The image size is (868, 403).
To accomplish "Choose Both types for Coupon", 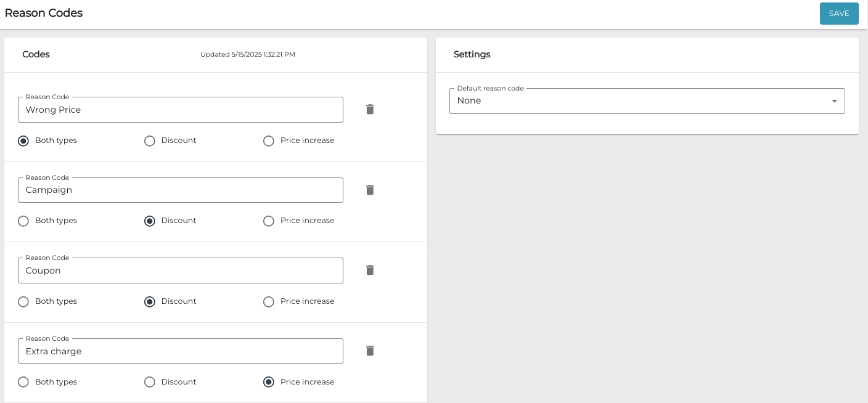I will pos(23,302).
